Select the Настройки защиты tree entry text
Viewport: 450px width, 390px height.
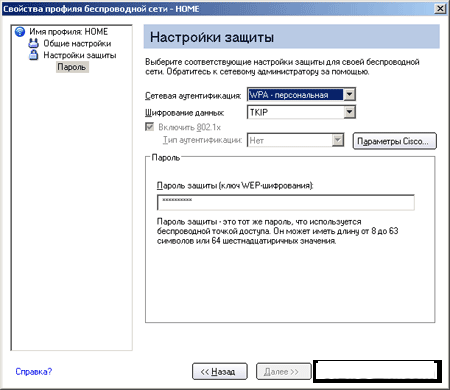click(x=80, y=55)
